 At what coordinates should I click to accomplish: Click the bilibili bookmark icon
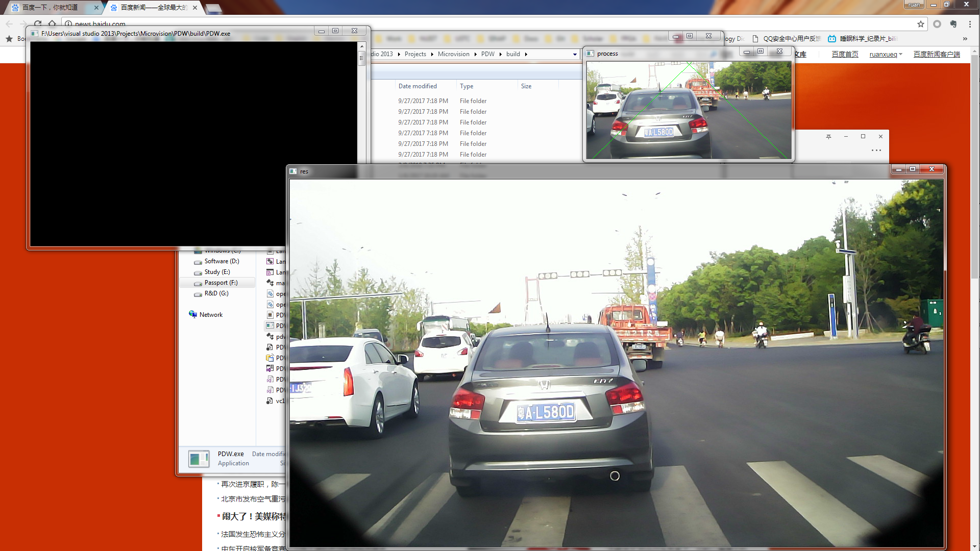click(832, 39)
